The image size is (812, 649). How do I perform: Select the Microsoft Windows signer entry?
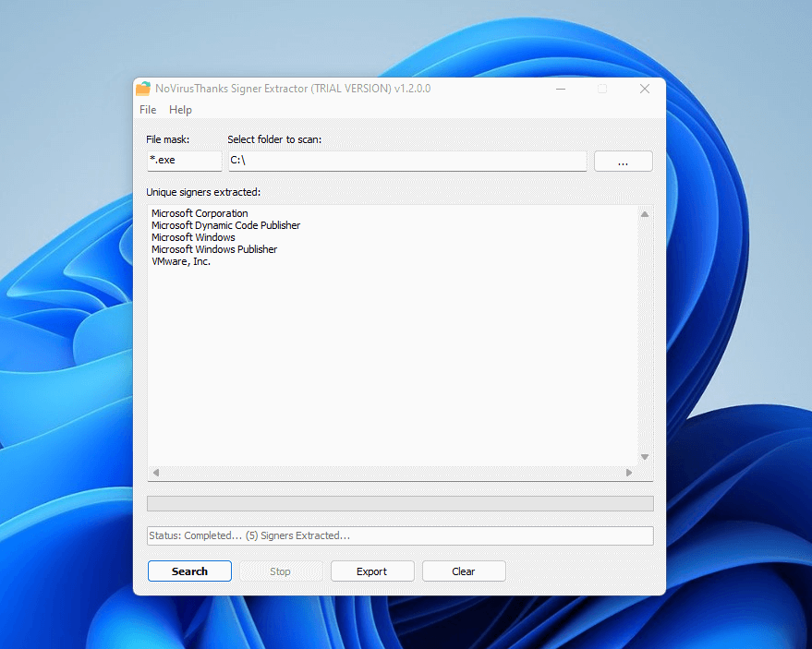click(193, 237)
